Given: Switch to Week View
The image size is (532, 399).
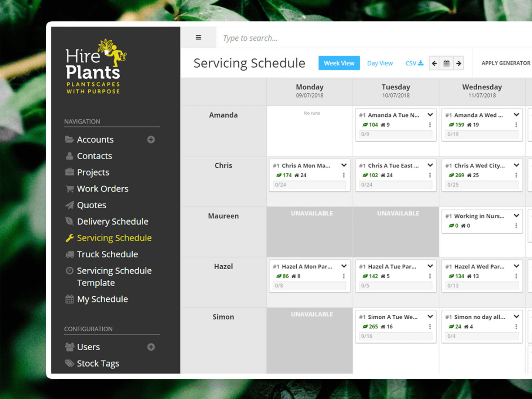Looking at the screenshot, I should click(339, 63).
